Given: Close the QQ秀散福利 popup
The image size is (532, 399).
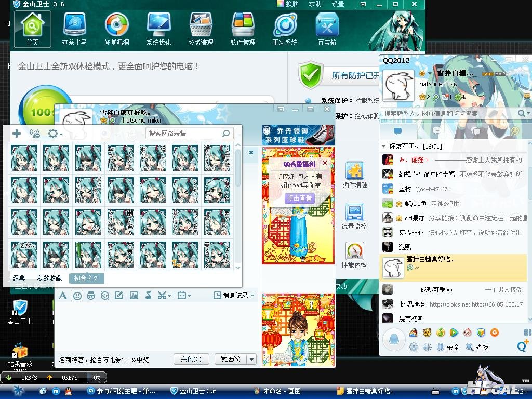Looking at the screenshot, I should point(325,163).
